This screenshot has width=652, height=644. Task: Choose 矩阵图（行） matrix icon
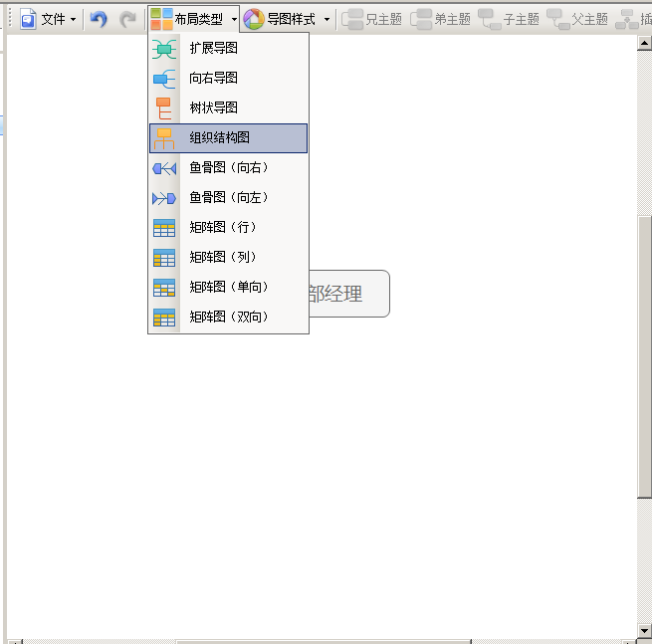click(x=163, y=228)
